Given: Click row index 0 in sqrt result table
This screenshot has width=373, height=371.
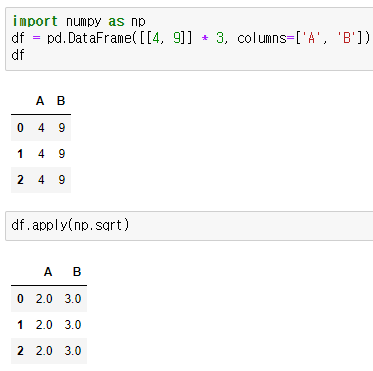Looking at the screenshot, I should (x=20, y=299).
